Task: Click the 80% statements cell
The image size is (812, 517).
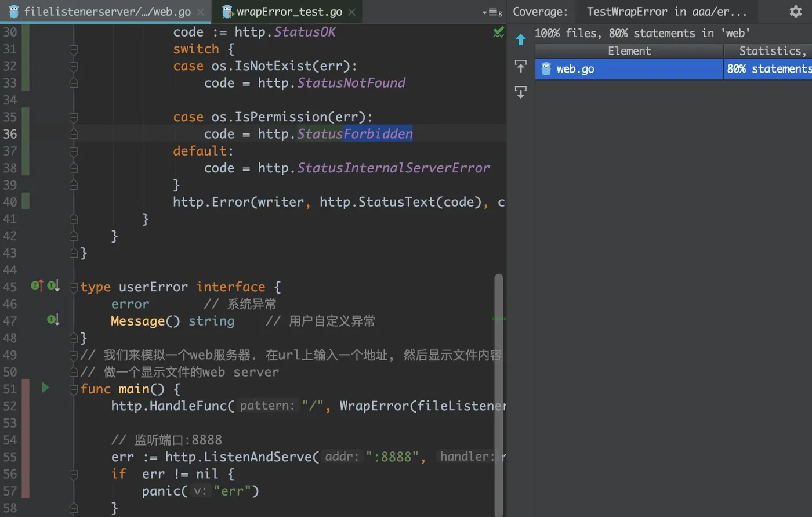Action: (x=768, y=69)
